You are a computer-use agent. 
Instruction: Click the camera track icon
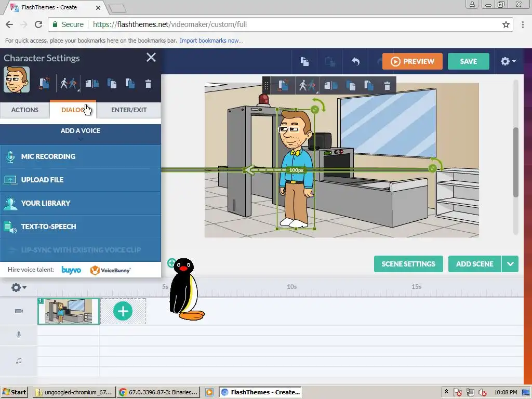19,311
